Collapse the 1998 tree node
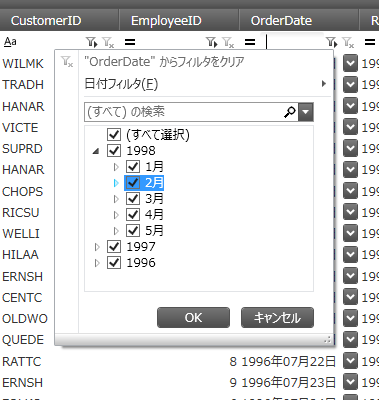379x400 pixels. (x=96, y=151)
